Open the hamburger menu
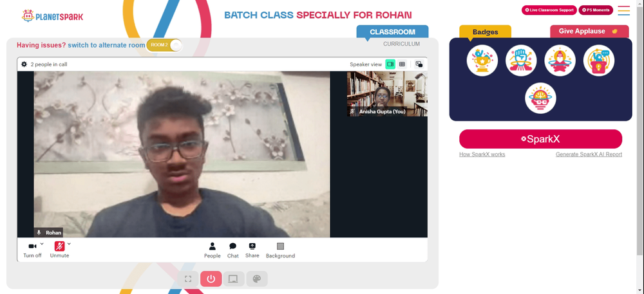Screen dimensions: 644x294 click(624, 10)
